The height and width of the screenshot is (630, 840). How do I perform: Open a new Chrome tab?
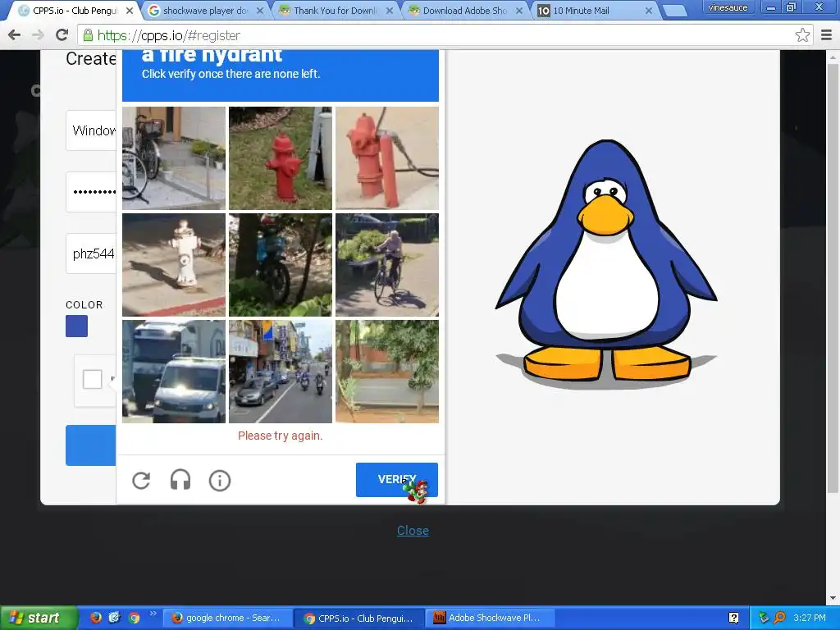pos(674,11)
